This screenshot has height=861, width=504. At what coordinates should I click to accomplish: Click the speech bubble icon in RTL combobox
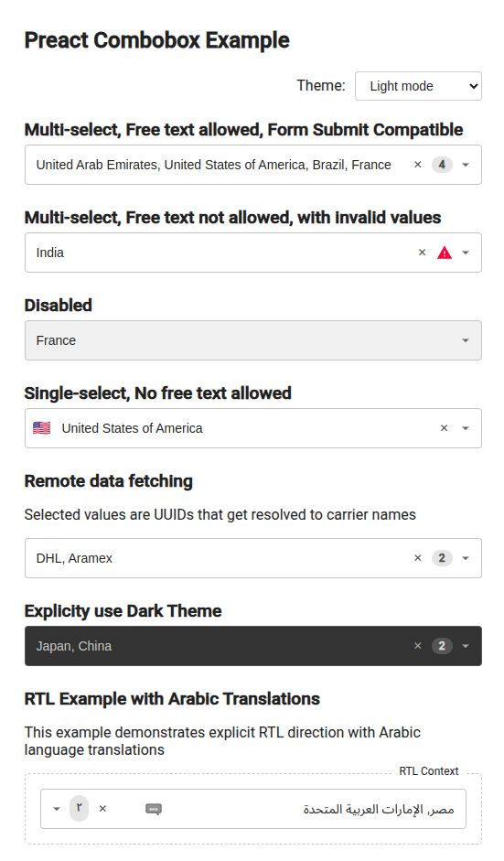[153, 809]
